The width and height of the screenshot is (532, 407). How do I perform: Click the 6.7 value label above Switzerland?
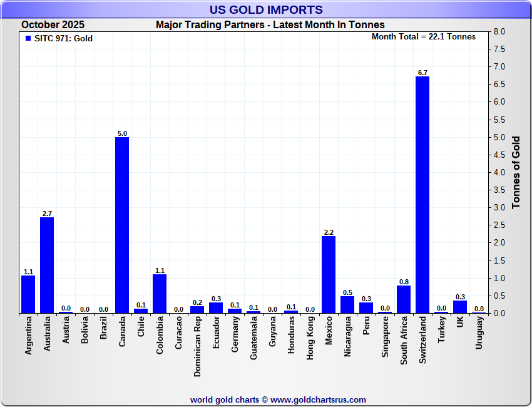coord(422,73)
